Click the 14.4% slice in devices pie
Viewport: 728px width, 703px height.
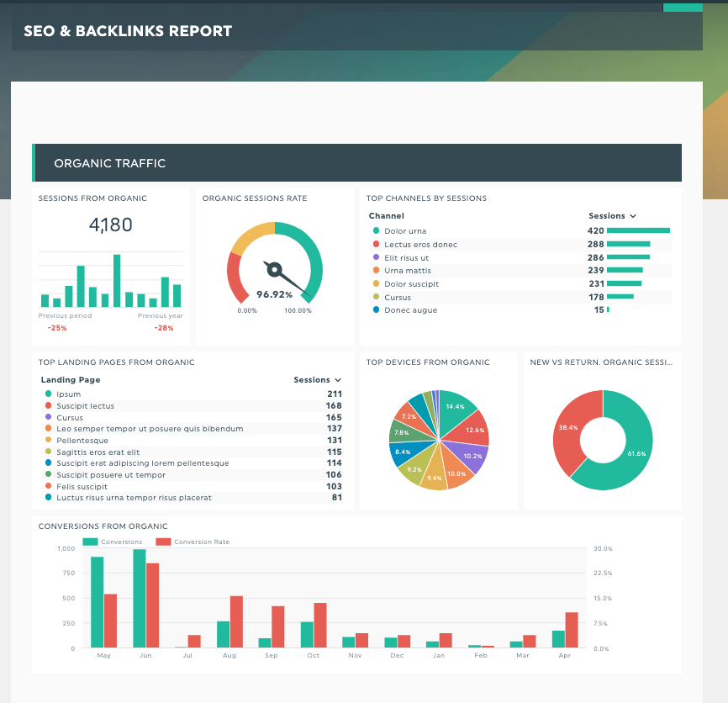[455, 406]
